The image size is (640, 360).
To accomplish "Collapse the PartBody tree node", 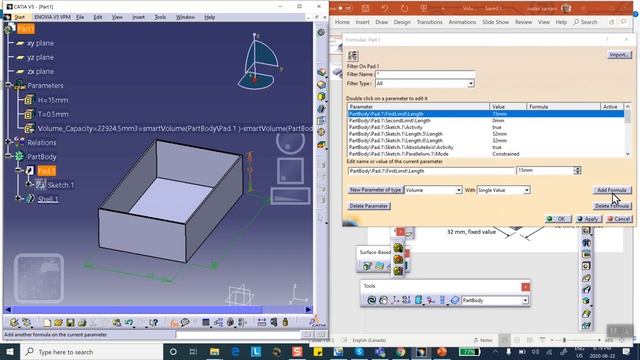I will 8,156.
